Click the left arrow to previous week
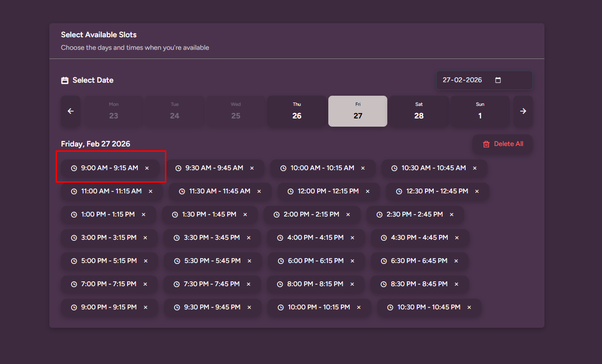The image size is (602, 364). click(x=71, y=111)
